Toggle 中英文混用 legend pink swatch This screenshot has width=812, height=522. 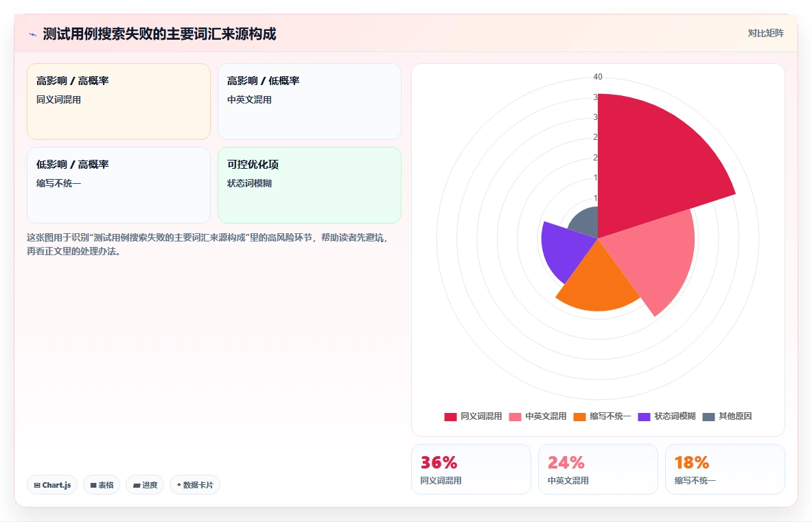tap(515, 416)
